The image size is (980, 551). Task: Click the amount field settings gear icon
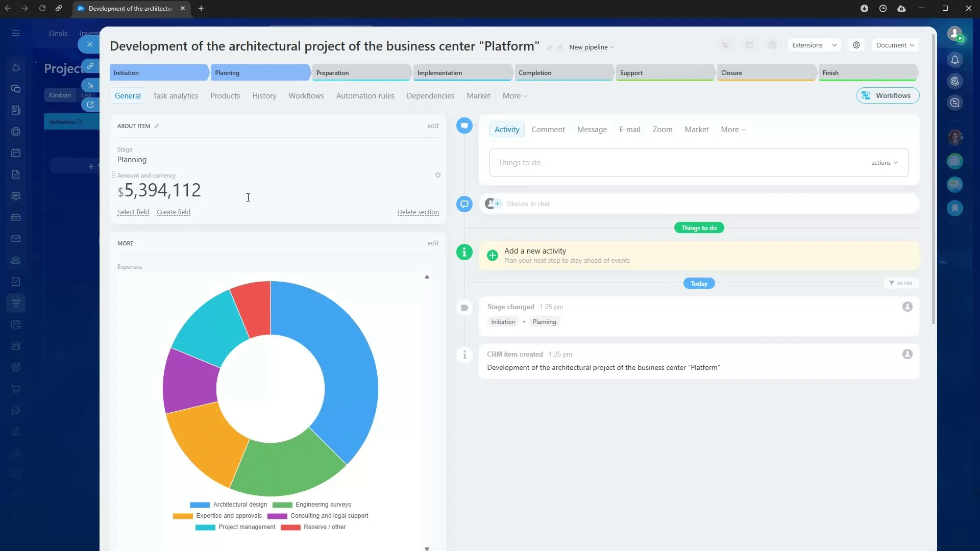(437, 175)
